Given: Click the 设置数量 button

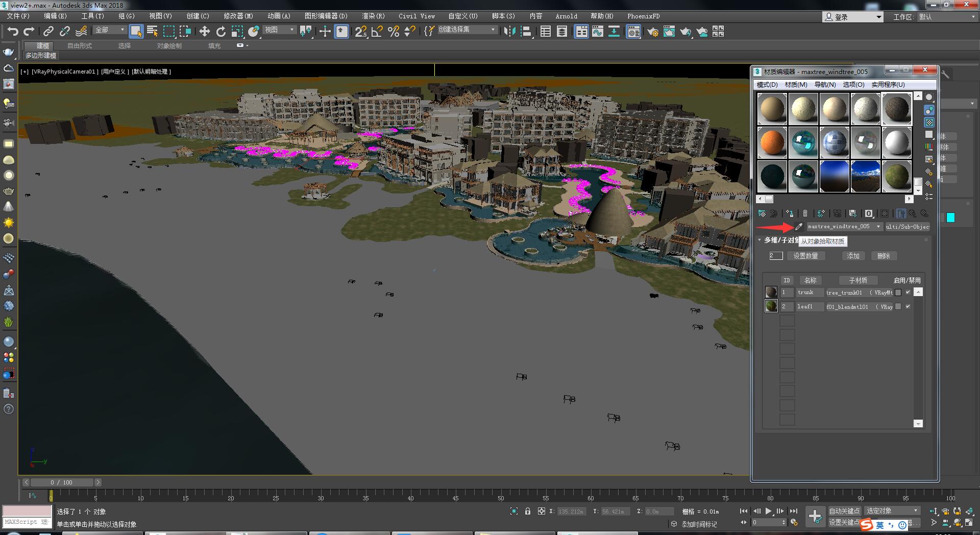Looking at the screenshot, I should (805, 256).
